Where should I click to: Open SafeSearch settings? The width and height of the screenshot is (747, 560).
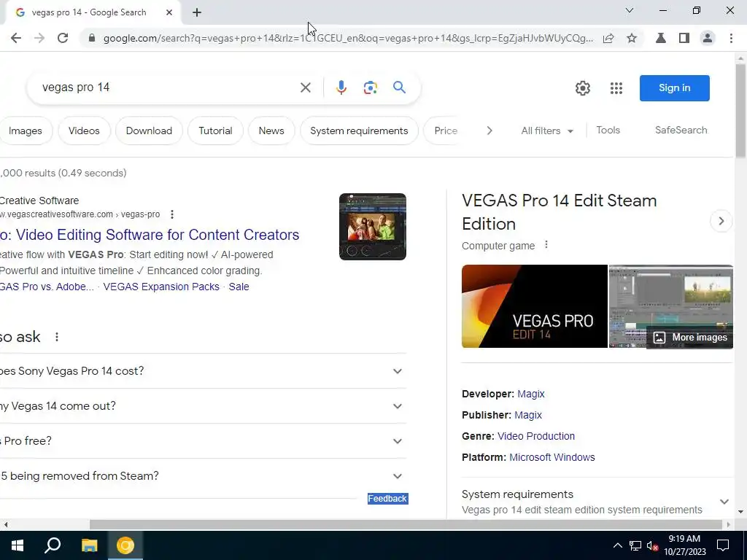(681, 131)
